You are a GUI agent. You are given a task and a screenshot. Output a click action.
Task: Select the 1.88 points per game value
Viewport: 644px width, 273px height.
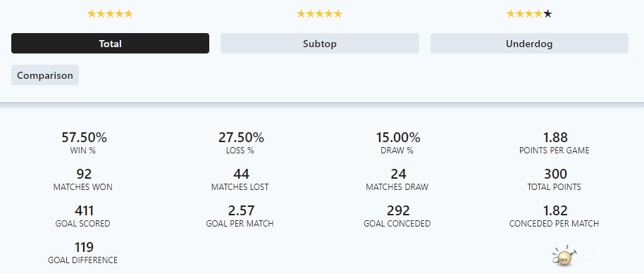coord(555,137)
